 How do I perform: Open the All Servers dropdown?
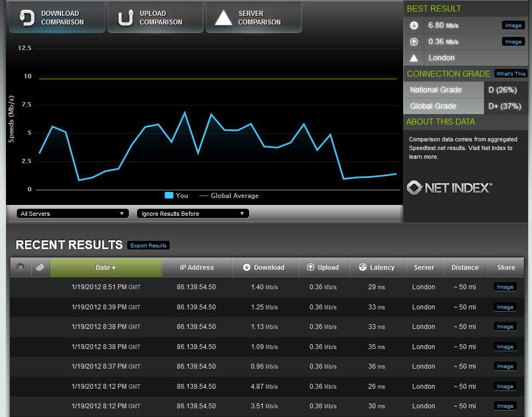(72, 213)
